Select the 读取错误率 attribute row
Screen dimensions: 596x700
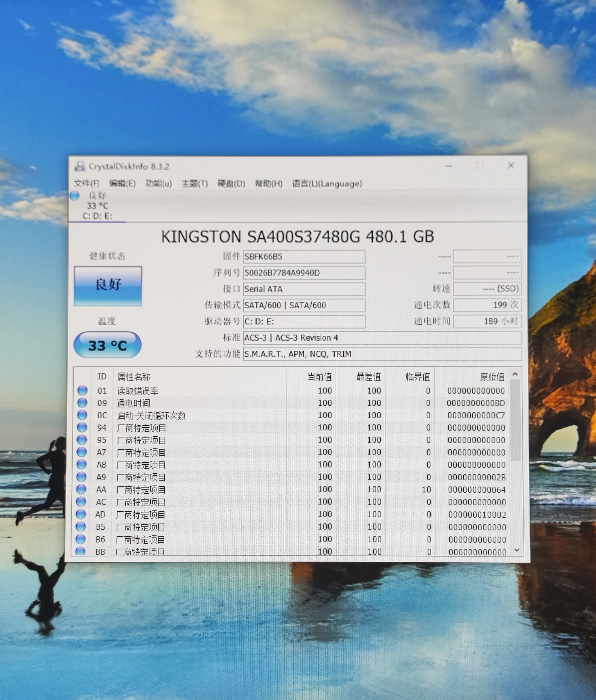pos(292,391)
